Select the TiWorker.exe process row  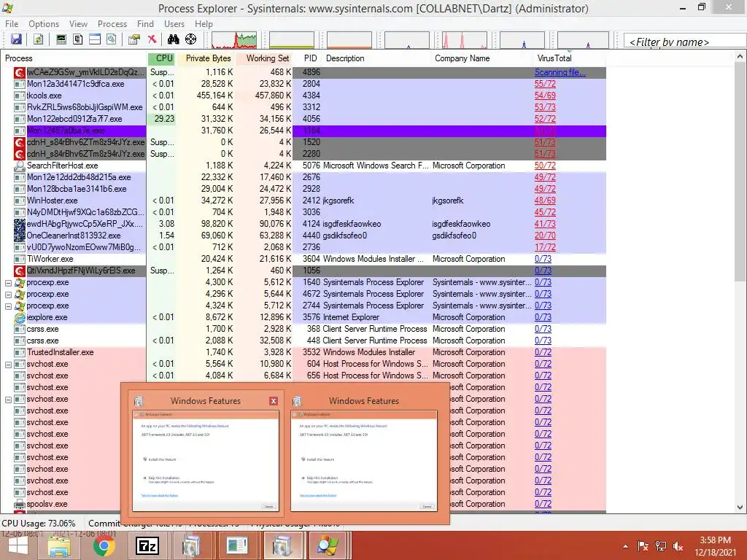tap(303, 259)
